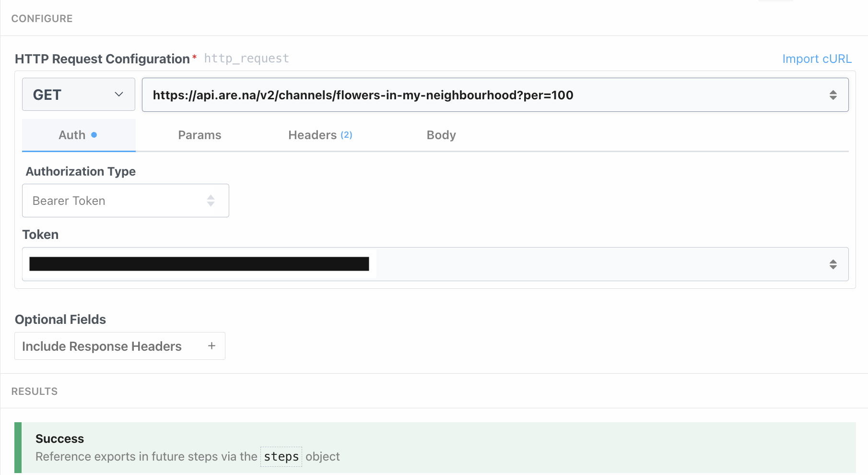Switch to the Body tab

(x=441, y=135)
